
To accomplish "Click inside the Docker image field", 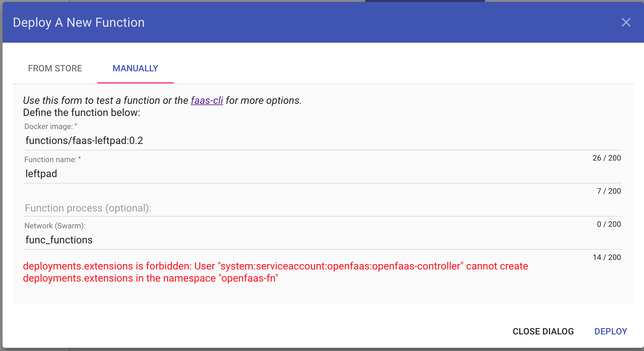I will [x=191, y=140].
